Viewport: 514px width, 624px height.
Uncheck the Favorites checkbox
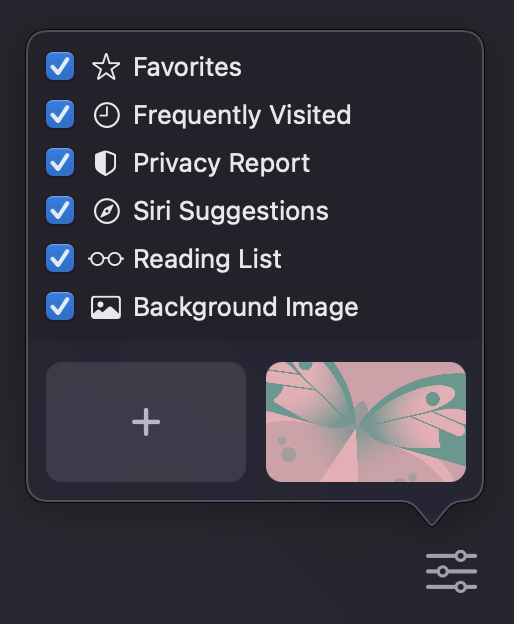point(60,66)
